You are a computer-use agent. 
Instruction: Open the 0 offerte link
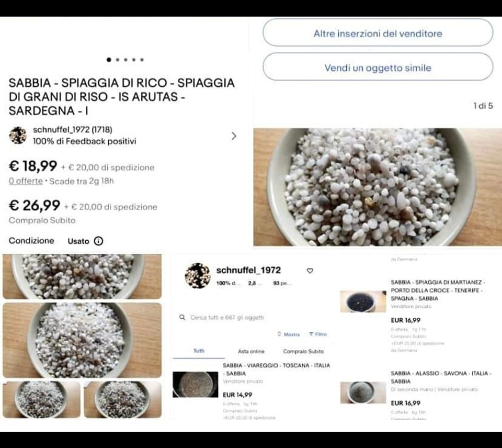(26, 181)
